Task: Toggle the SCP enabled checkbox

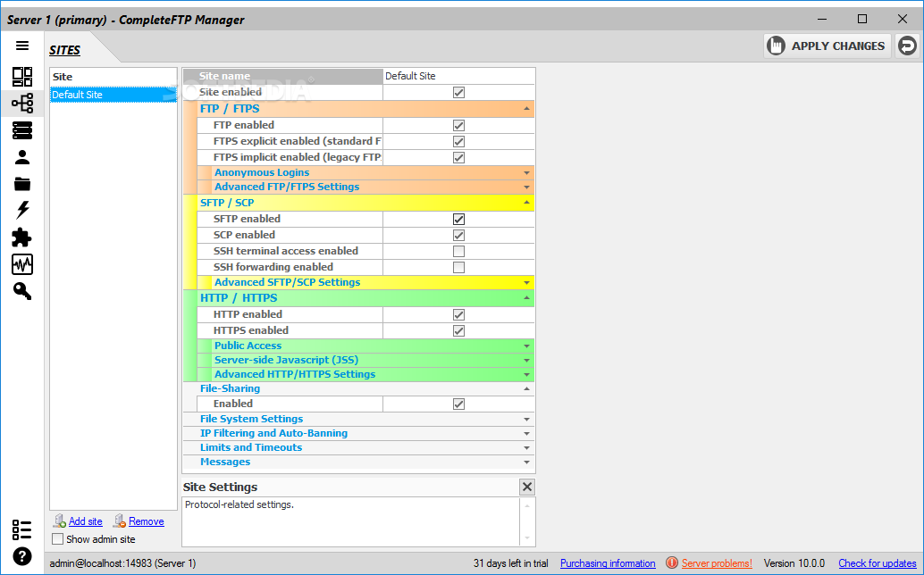Action: pyautogui.click(x=458, y=235)
